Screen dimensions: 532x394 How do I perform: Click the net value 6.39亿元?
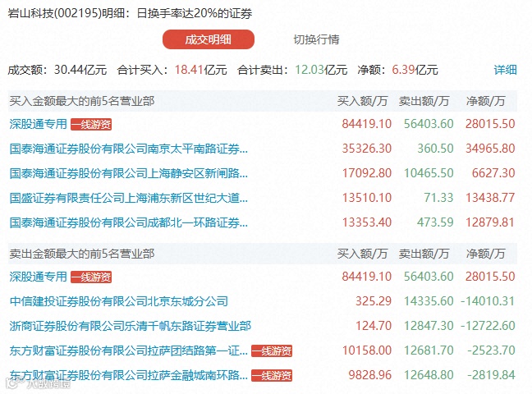click(415, 70)
